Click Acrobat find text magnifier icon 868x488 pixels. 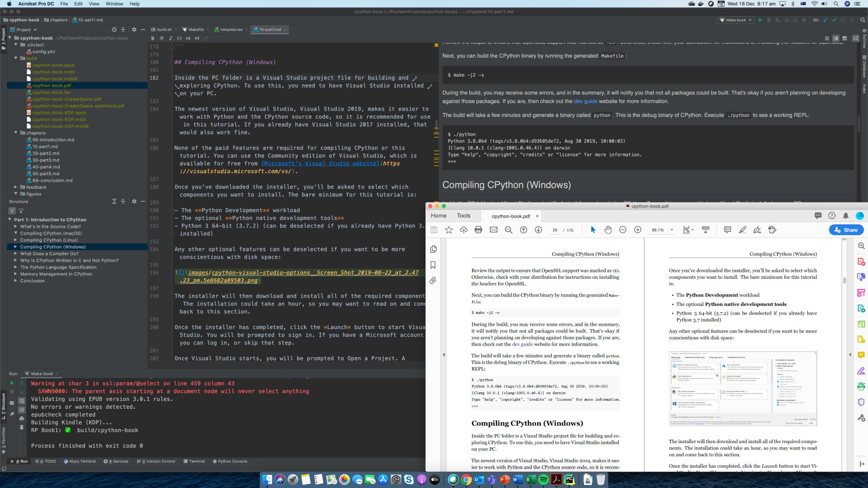[509, 230]
